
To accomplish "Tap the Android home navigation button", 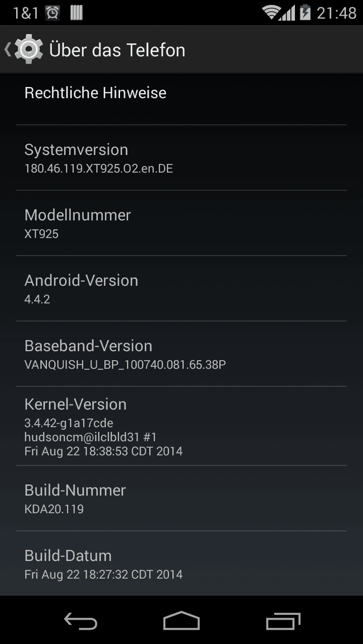I will [181, 620].
